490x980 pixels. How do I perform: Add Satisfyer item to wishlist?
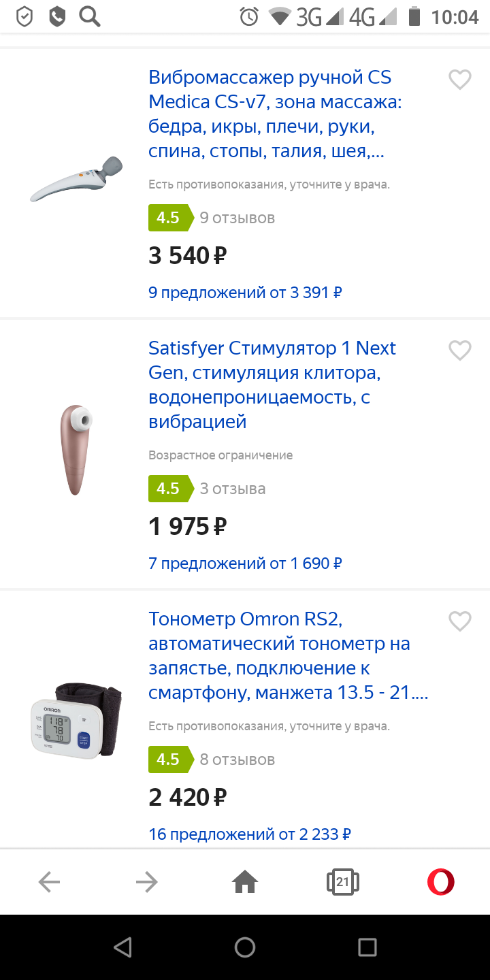click(460, 350)
